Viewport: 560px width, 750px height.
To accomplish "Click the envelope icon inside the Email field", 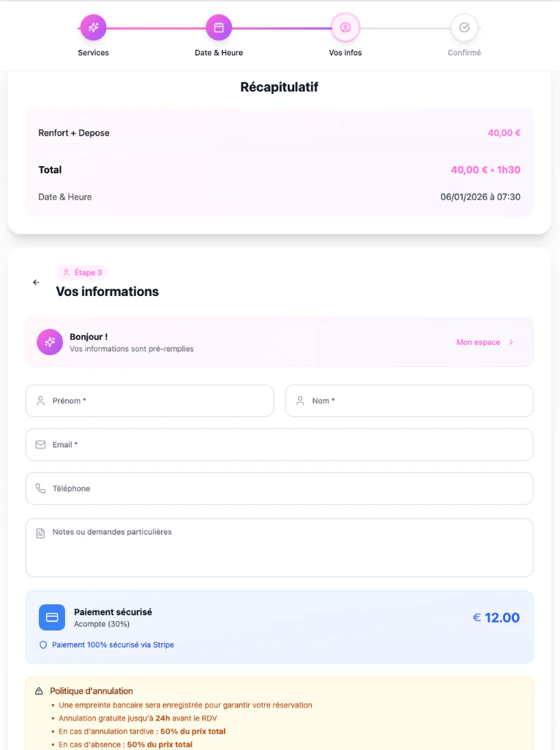I will [x=40, y=445].
